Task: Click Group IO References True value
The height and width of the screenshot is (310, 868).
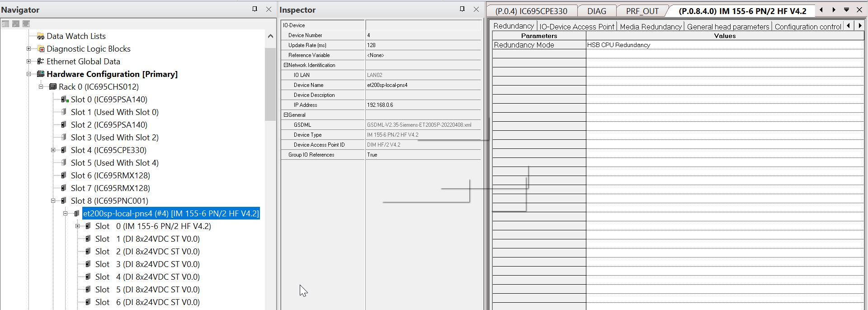Action: 423,155
